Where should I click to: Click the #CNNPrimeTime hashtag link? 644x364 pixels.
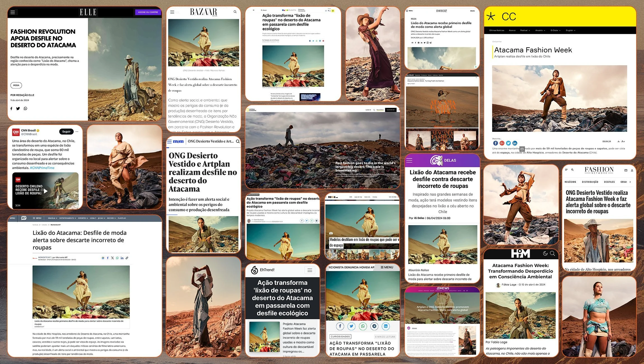[42, 168]
